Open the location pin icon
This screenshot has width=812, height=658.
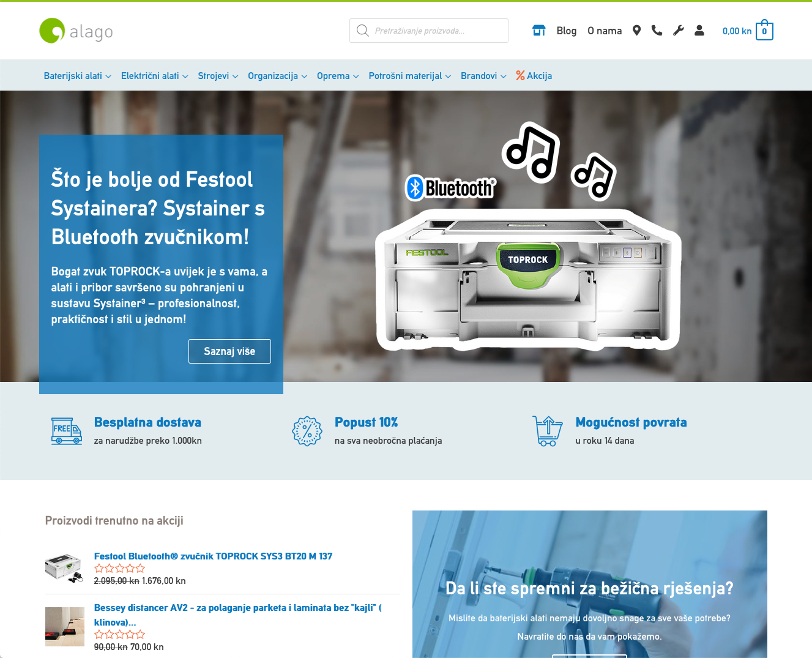pyautogui.click(x=636, y=31)
